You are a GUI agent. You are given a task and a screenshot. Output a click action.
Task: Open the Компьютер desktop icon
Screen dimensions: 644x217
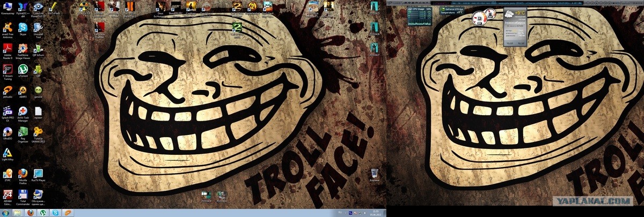pos(8,8)
